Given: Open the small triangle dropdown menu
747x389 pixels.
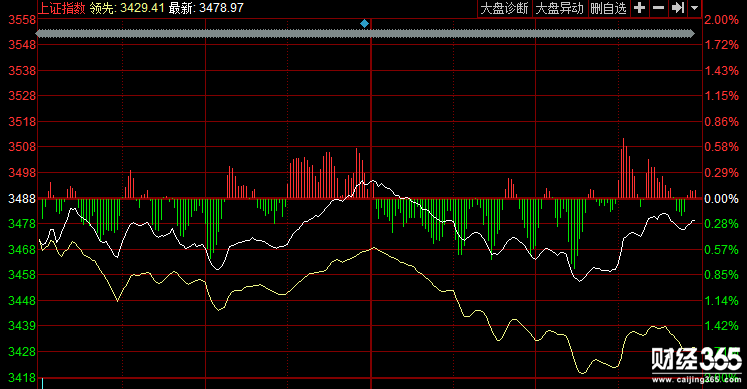Looking at the screenshot, I should coord(695,8).
